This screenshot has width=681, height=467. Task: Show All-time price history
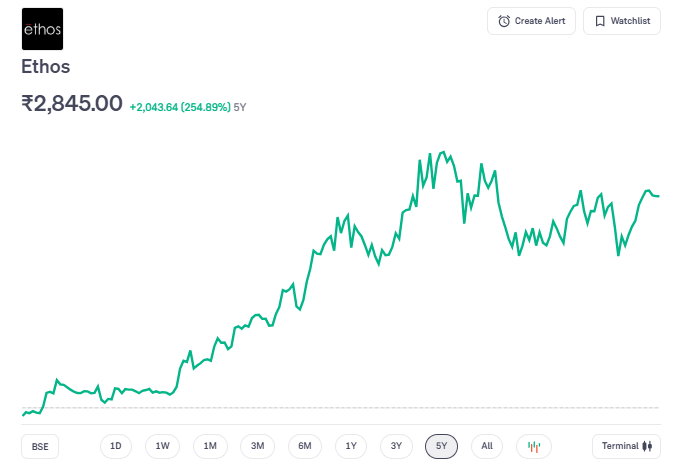tap(487, 446)
